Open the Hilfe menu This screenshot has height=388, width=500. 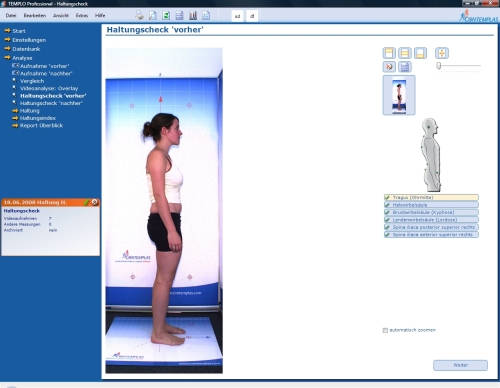100,15
